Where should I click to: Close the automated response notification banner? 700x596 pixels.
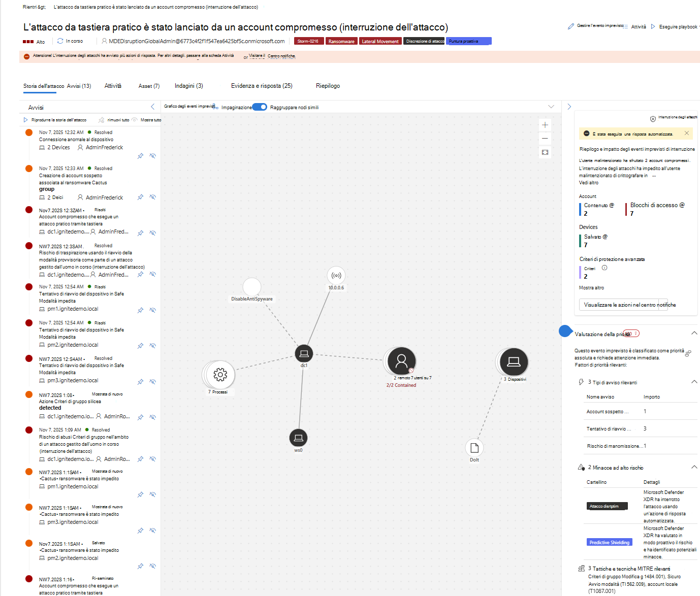tap(687, 134)
